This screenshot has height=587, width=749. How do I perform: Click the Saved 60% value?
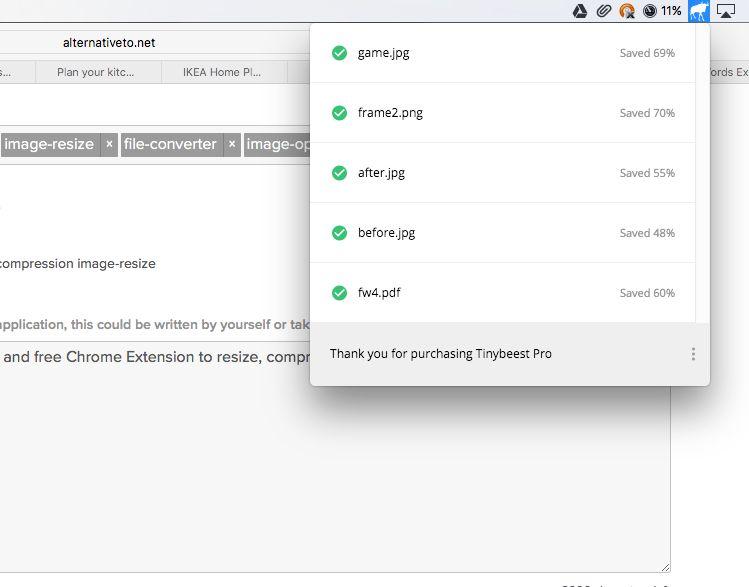pos(647,293)
